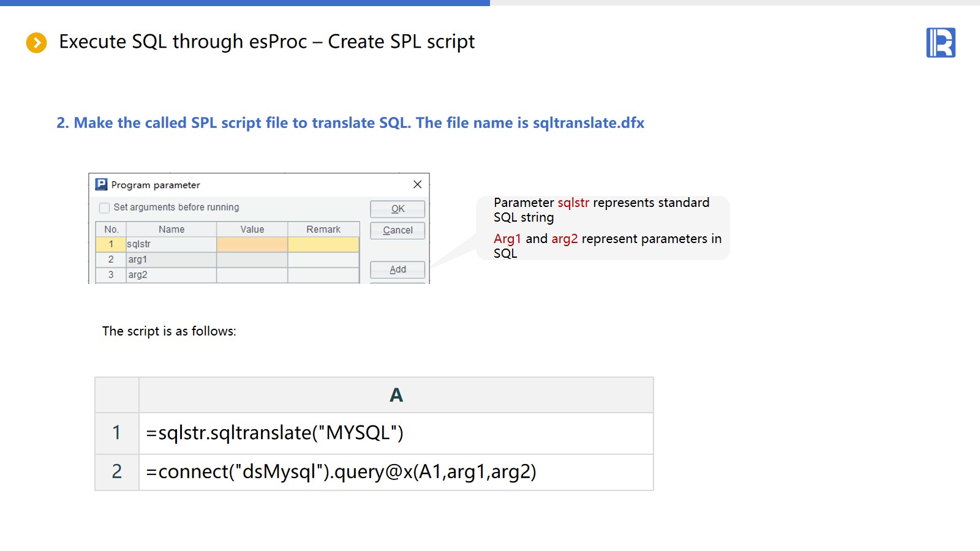Select the sqlstr name cell

coord(171,244)
